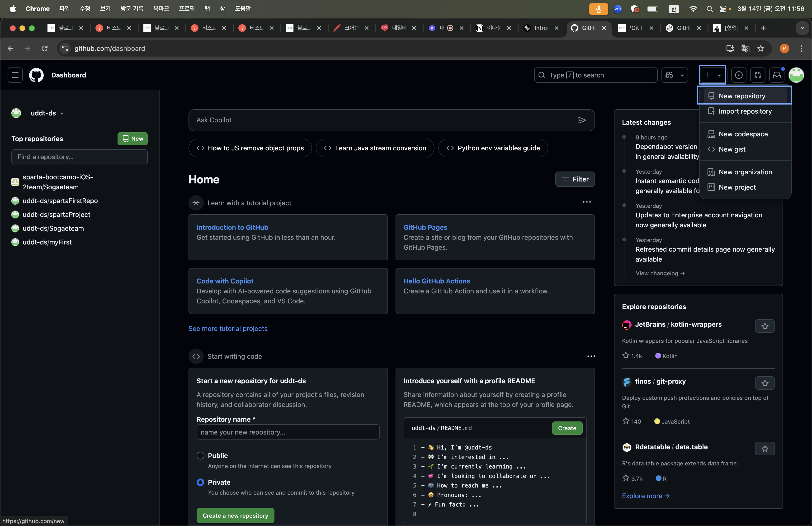The height and width of the screenshot is (526, 812).
Task: Click the GitHub Octocat logo
Action: [x=37, y=75]
